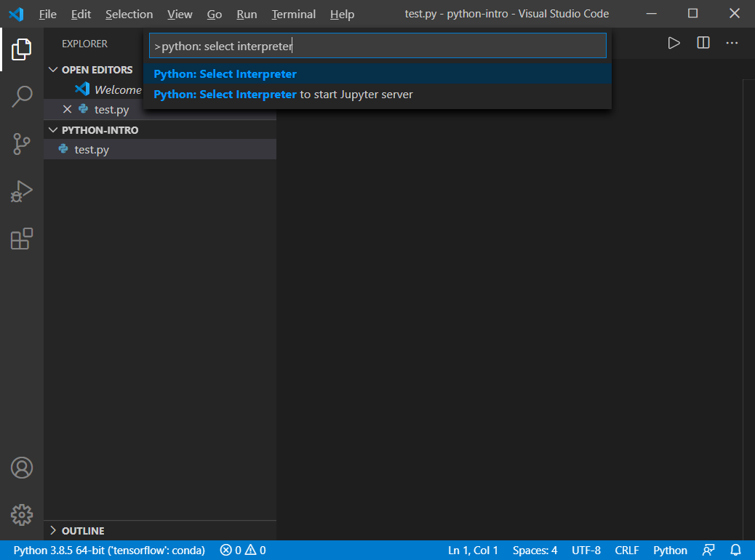Open the Run and Debug view
This screenshot has width=755, height=560.
[x=21, y=191]
